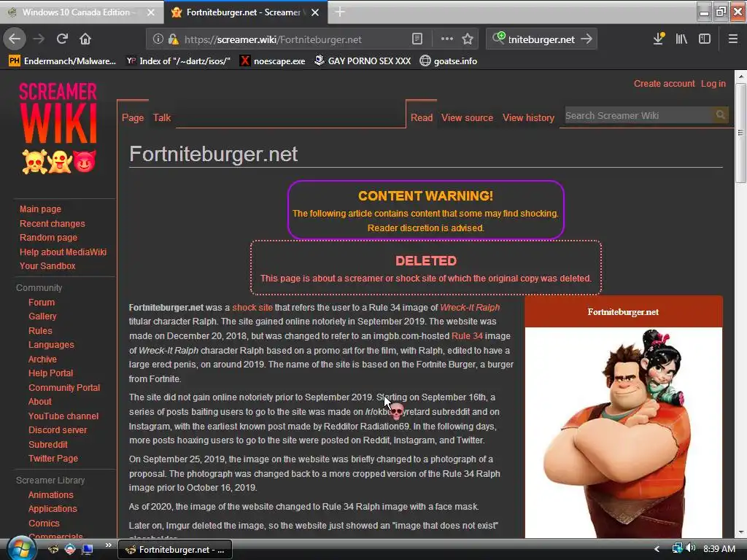Focus the browser search box

pyautogui.click(x=542, y=39)
